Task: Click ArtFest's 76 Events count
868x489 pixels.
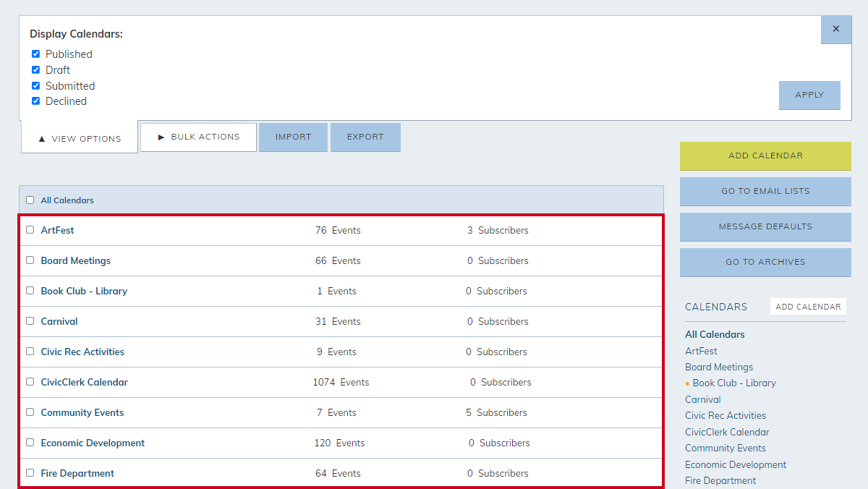Action: 338,230
